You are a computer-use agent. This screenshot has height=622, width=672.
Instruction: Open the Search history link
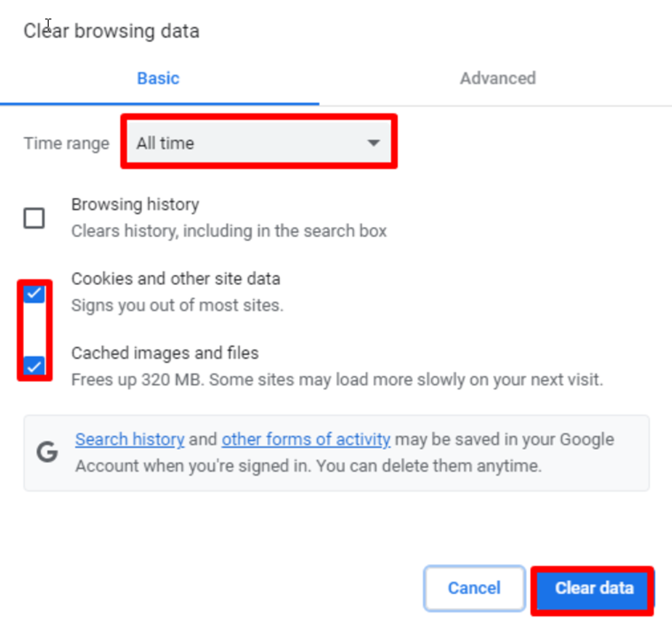(129, 439)
